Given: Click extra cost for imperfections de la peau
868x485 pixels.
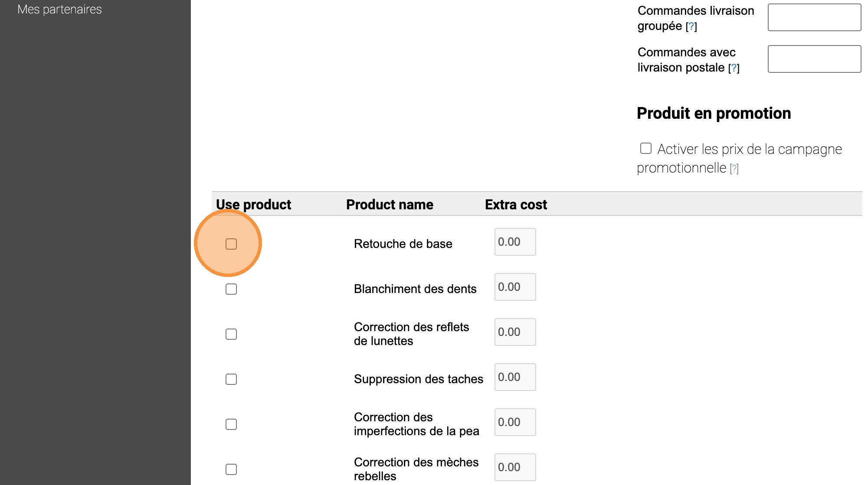Looking at the screenshot, I should (515, 422).
